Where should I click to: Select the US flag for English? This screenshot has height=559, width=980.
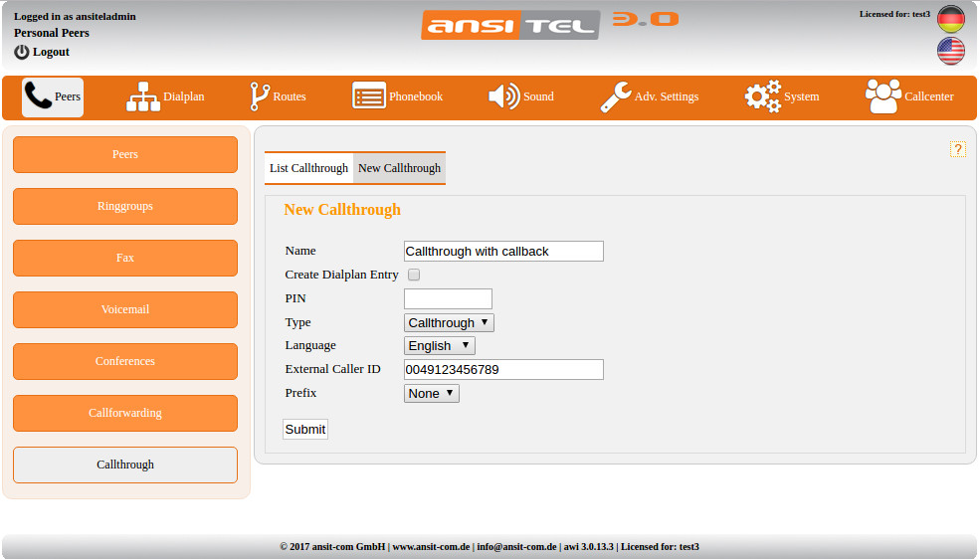(x=950, y=52)
